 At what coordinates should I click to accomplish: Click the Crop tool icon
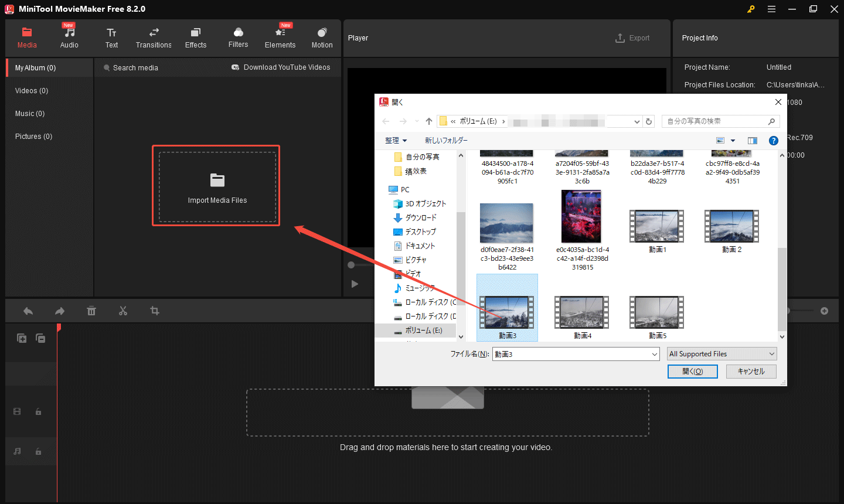click(x=155, y=311)
